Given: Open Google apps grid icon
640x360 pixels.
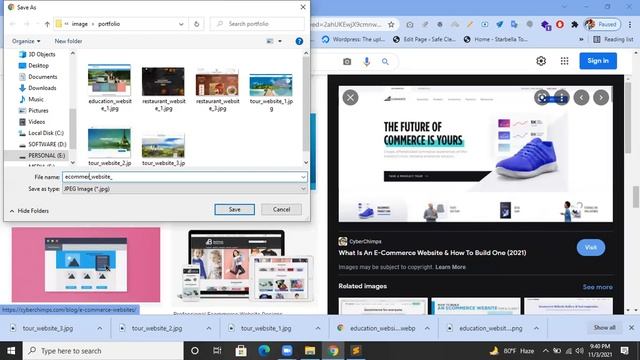Looking at the screenshot, I should [x=564, y=61].
